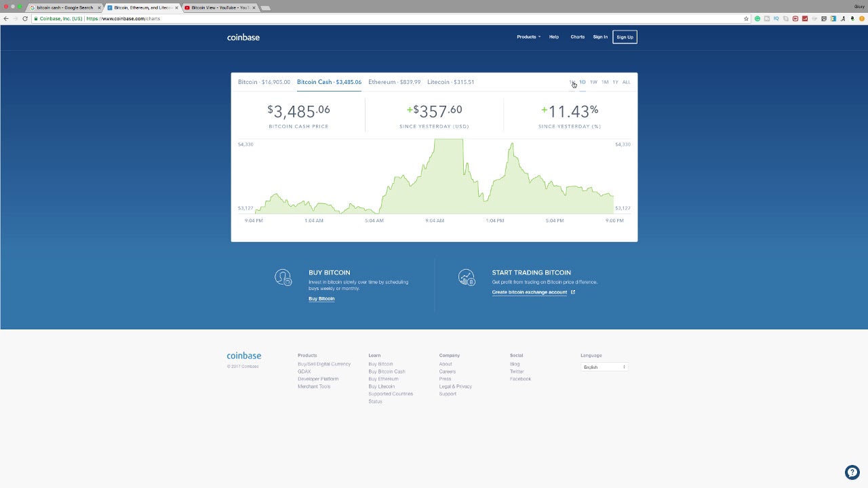Open the English language dropdown
Viewport: 868px width, 488px height.
(604, 367)
